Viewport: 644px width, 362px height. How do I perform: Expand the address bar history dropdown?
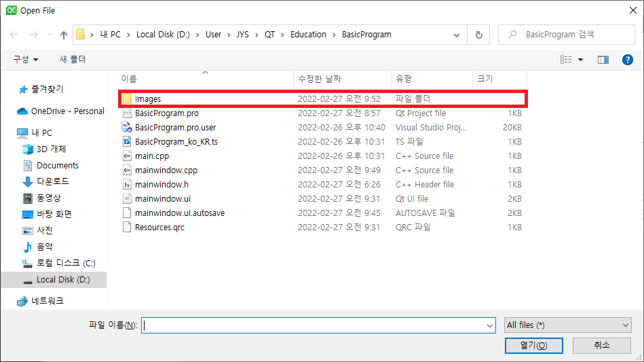(x=456, y=35)
